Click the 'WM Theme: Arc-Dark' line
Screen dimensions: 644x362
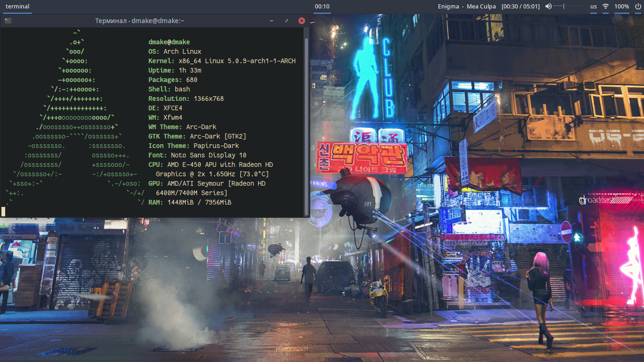(x=182, y=127)
